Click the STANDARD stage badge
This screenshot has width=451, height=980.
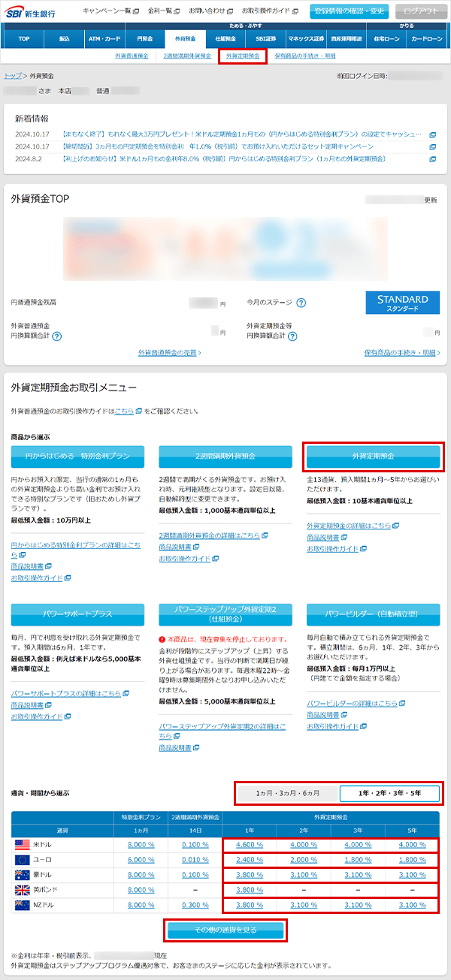pyautogui.click(x=402, y=303)
